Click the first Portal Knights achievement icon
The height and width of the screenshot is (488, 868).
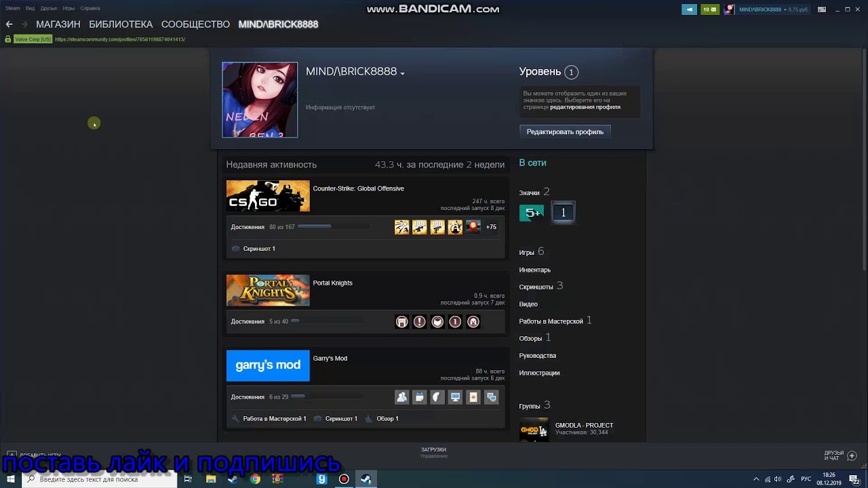click(402, 322)
